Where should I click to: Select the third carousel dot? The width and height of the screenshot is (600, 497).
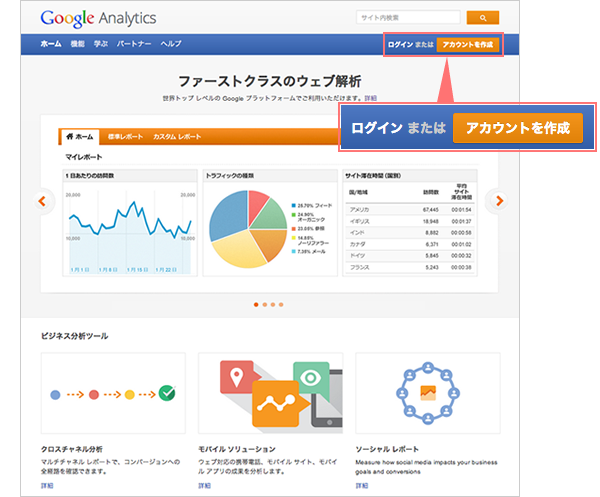[273, 305]
